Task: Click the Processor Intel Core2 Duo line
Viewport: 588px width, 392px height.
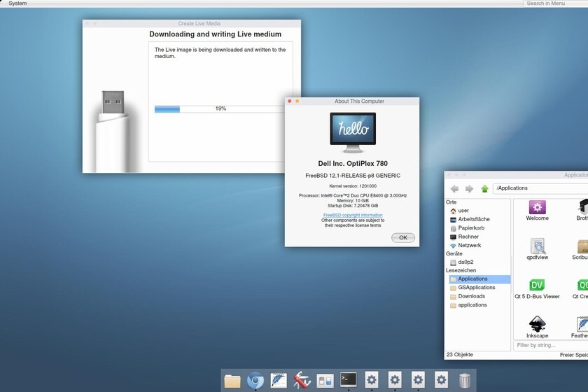Action: [353, 195]
